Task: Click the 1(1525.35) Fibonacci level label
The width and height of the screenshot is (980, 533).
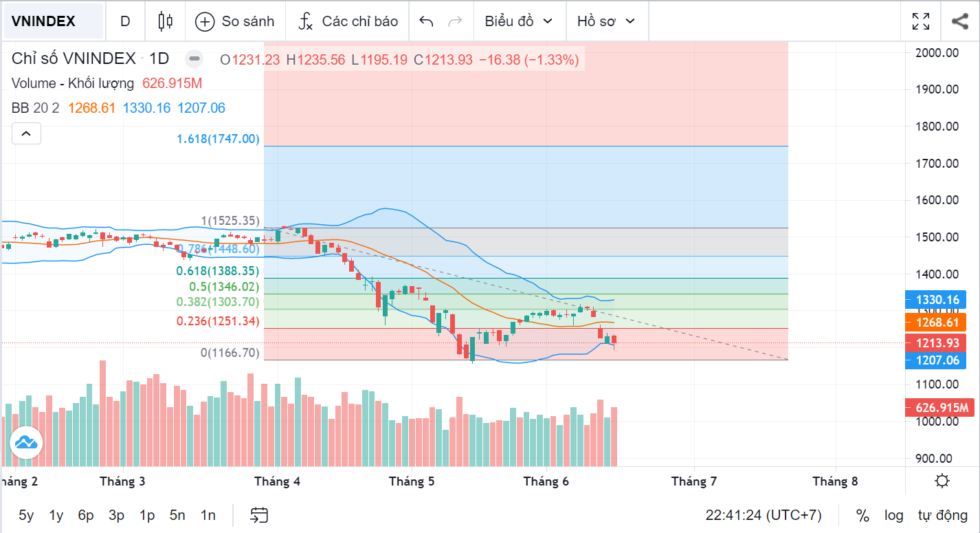Action: [230, 221]
